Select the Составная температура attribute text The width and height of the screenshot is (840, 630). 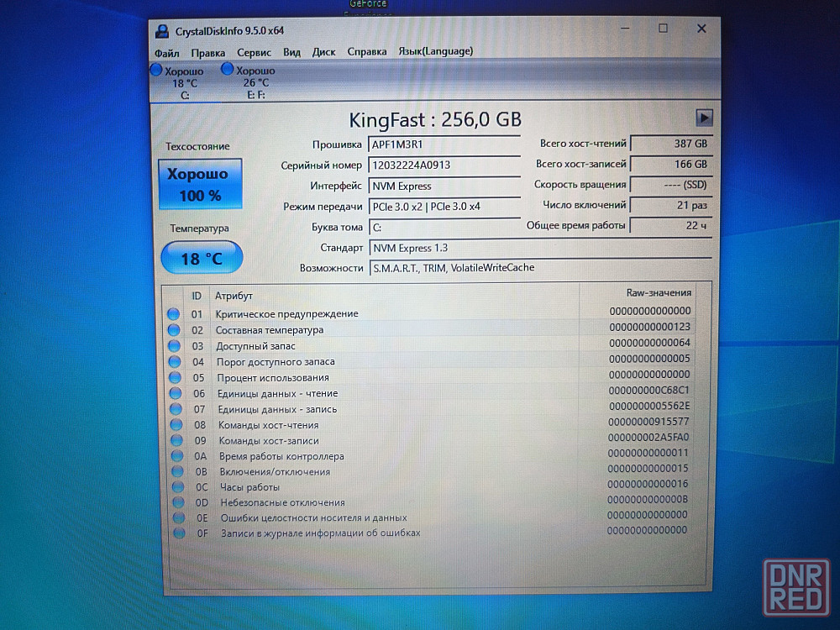coord(270,330)
